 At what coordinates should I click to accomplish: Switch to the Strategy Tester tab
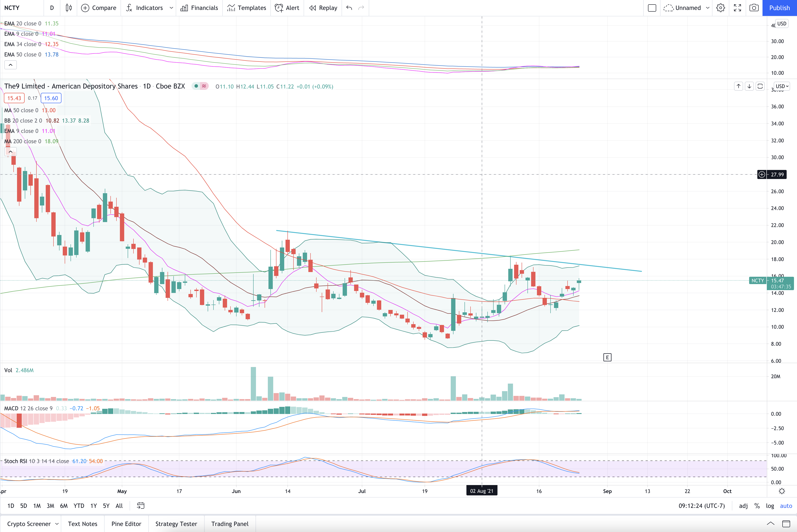pyautogui.click(x=176, y=524)
